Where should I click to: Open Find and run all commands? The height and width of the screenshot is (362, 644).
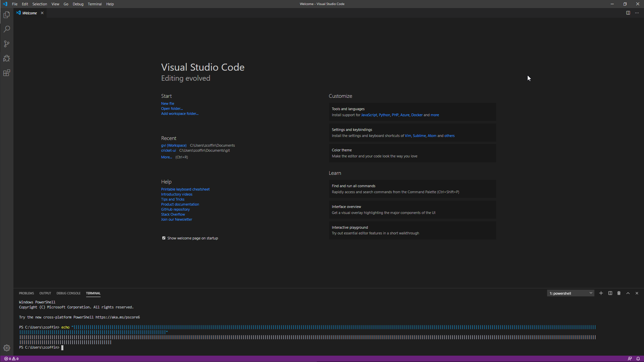412,189
